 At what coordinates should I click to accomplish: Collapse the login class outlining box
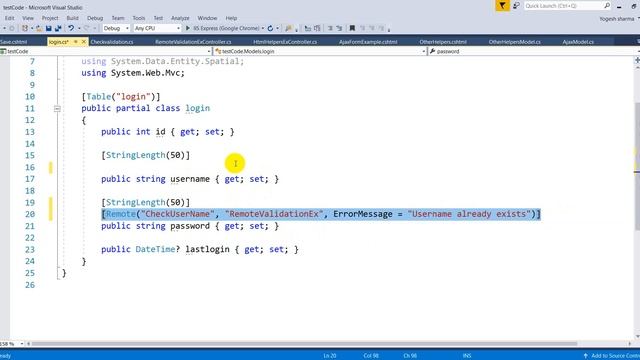(57, 109)
